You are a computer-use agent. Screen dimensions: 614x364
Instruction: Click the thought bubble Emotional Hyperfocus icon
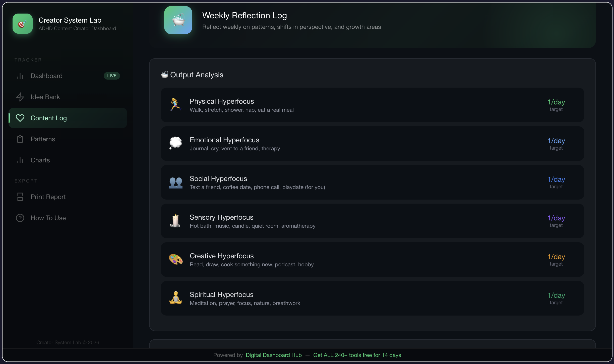coord(175,144)
